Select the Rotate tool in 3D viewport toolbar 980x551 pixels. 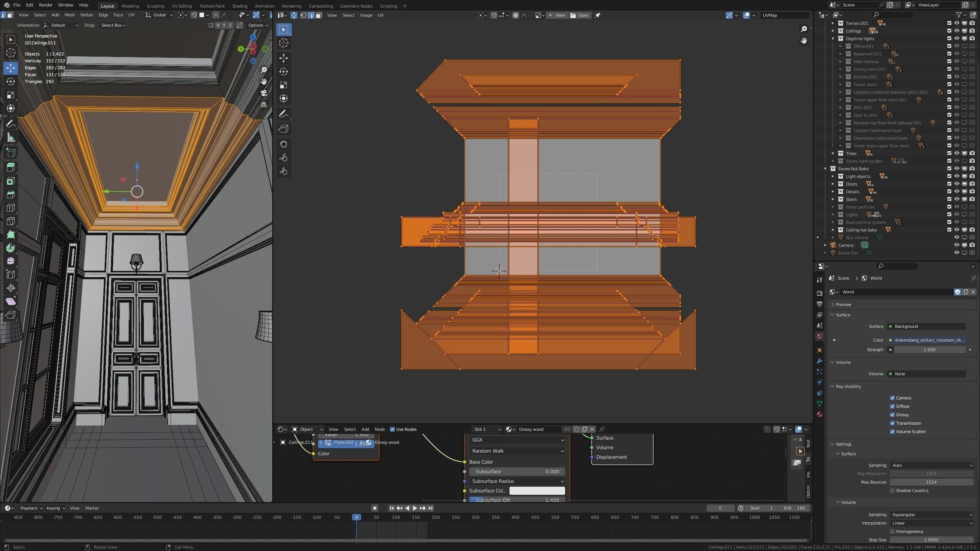[11, 82]
